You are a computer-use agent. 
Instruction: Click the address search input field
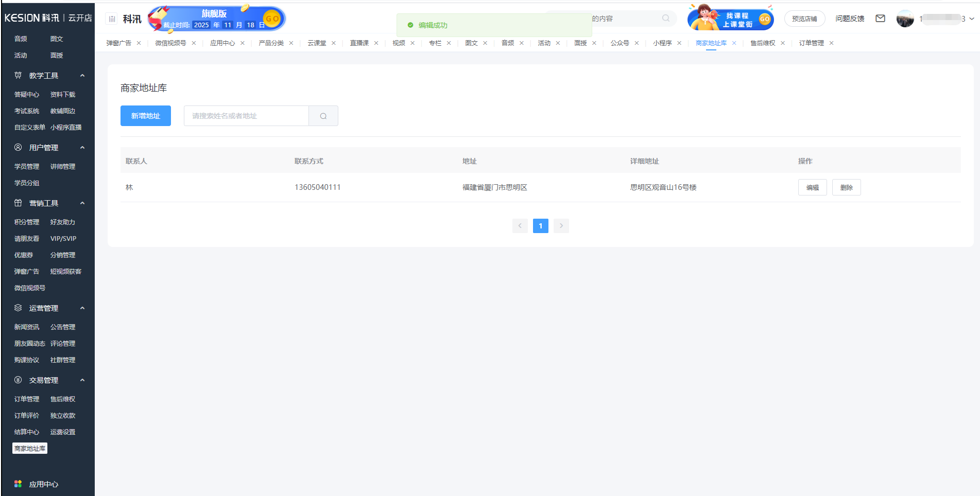(246, 116)
